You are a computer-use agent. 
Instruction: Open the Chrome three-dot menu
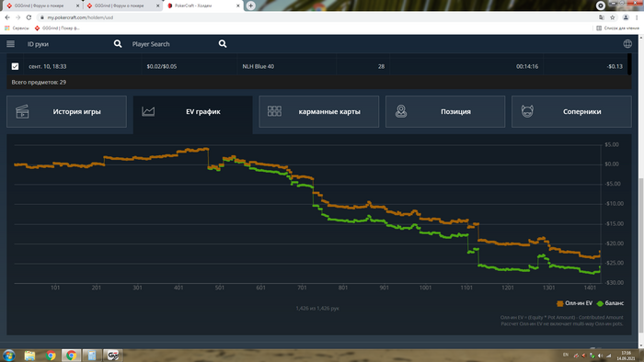click(637, 17)
